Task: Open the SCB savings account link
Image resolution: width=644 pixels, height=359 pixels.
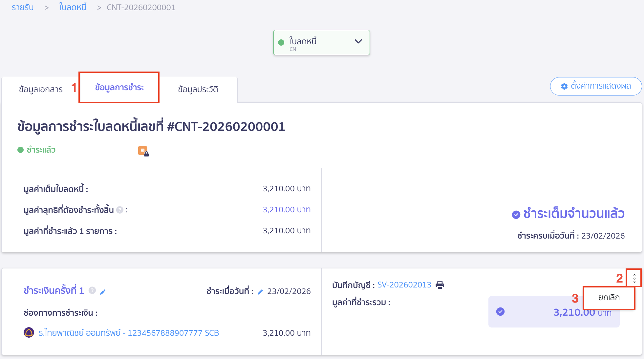Action: [x=128, y=333]
